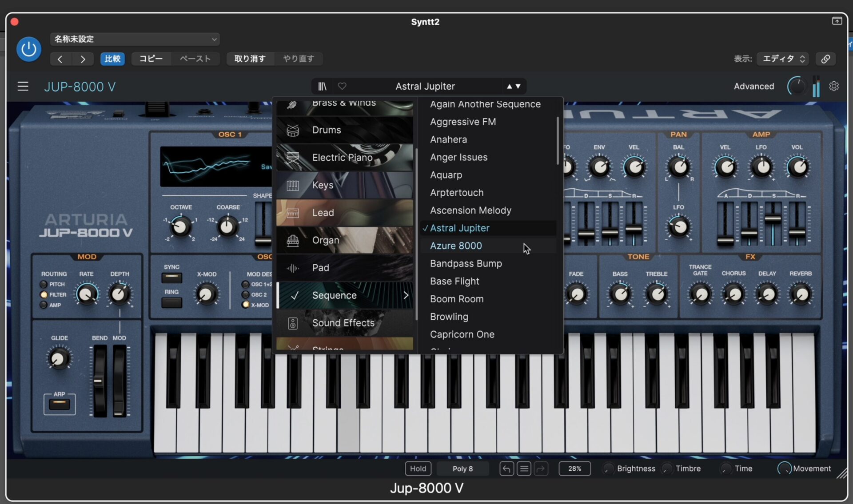Toggle the Hold button

point(418,468)
